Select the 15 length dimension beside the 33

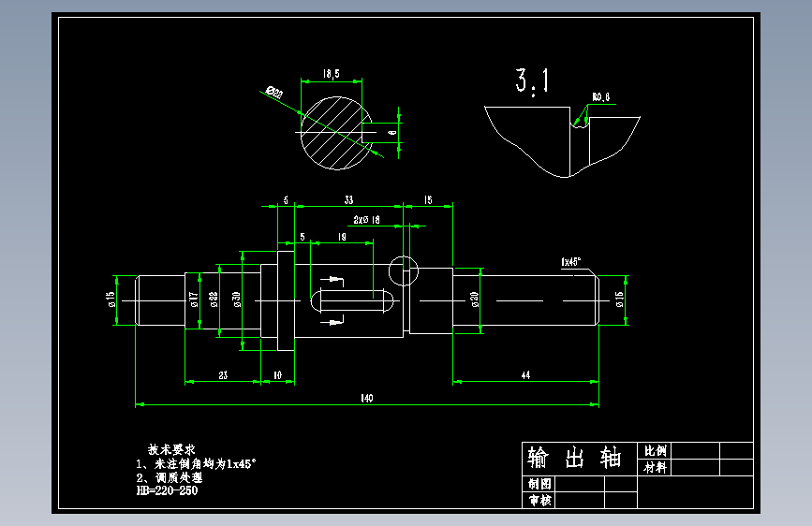point(428,200)
